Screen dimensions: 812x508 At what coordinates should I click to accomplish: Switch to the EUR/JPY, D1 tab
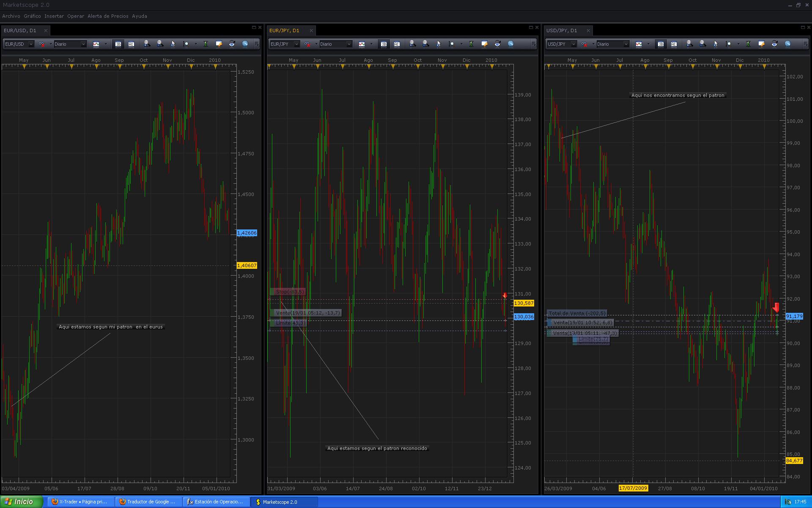click(284, 30)
